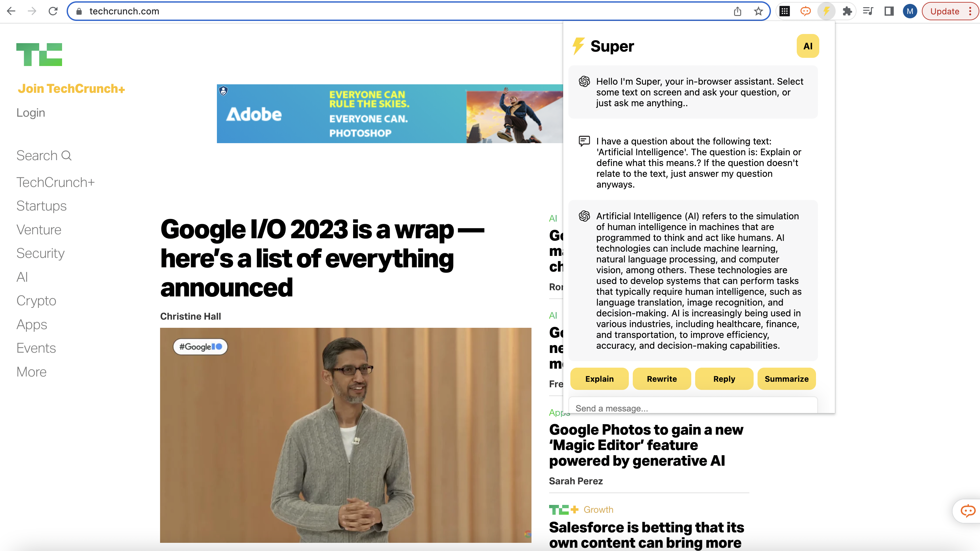Click the ad privacy shield icon
Screen dimensions: 980x551
[224, 91]
